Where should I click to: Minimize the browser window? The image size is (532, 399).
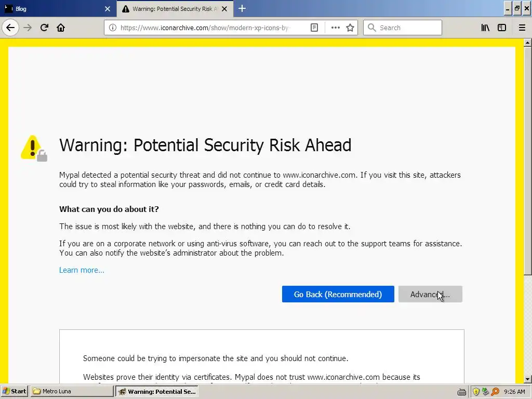(x=508, y=9)
